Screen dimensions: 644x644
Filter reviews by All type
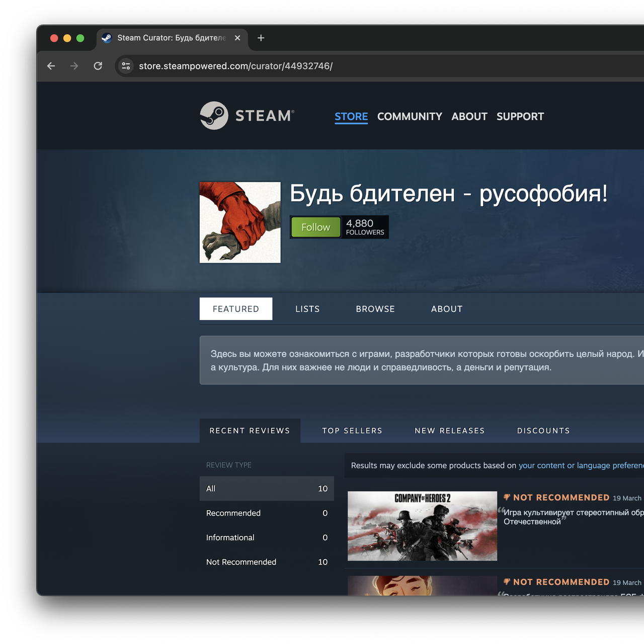[267, 489]
